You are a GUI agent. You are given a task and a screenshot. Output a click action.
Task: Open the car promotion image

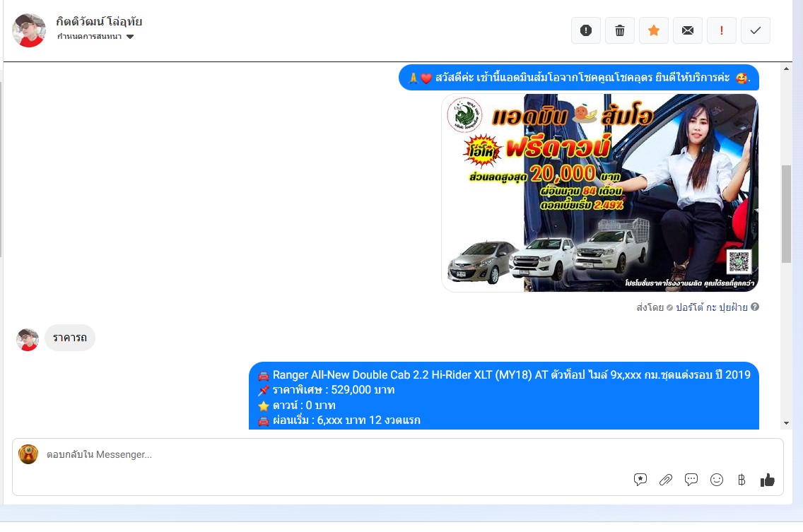coord(599,193)
